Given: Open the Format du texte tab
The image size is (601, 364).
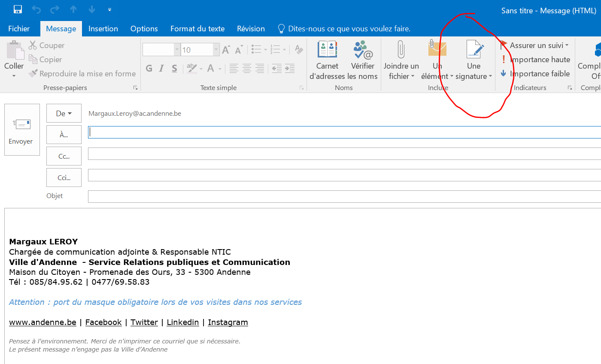Looking at the screenshot, I should click(x=197, y=29).
